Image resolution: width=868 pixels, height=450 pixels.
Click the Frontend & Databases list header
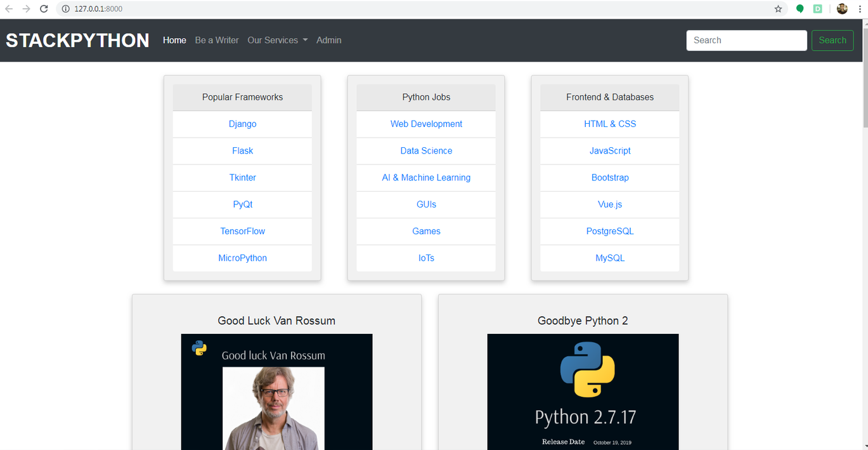tap(610, 97)
